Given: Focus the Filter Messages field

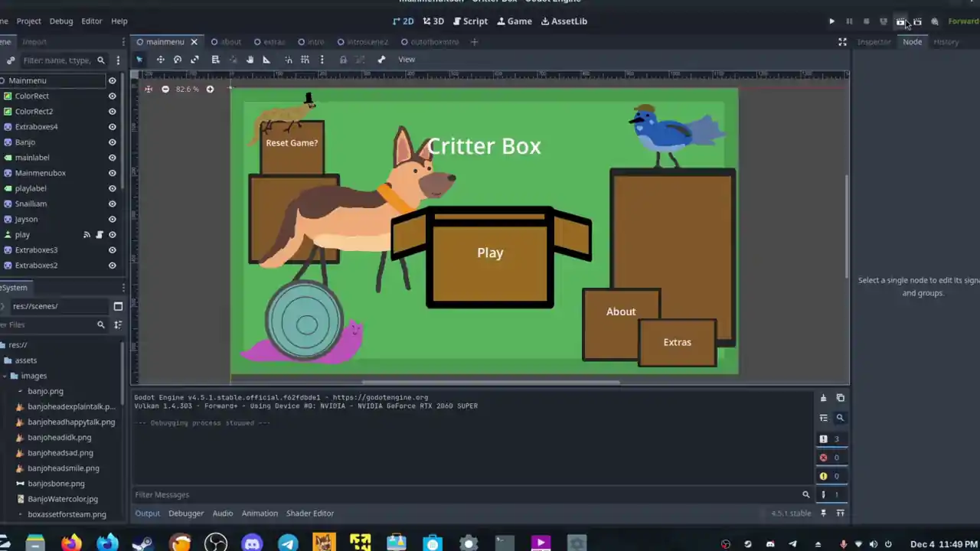Looking at the screenshot, I should 472,495.
